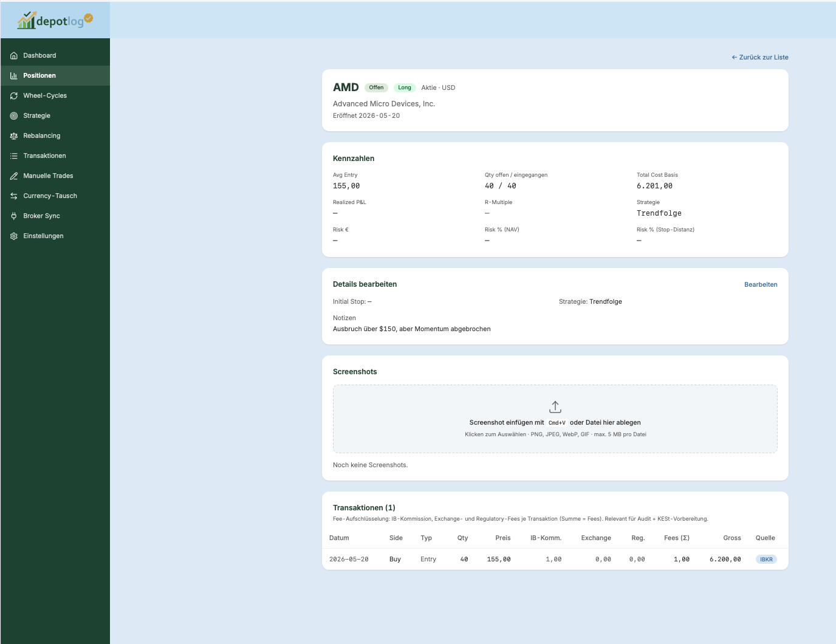Click the Currency-Tausch swap arrows icon

pos(14,196)
